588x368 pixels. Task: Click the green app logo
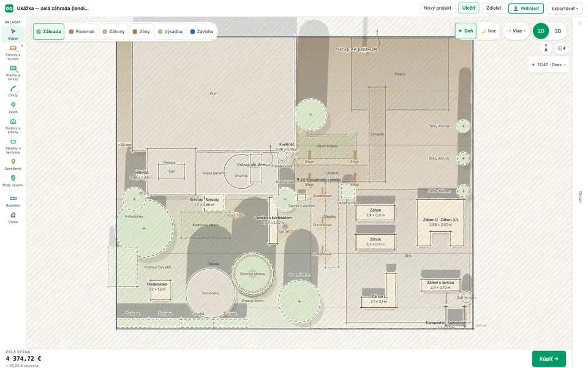click(x=9, y=8)
